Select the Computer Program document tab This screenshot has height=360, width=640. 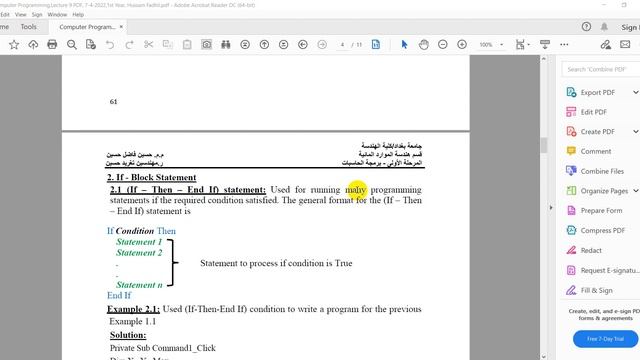click(87, 27)
